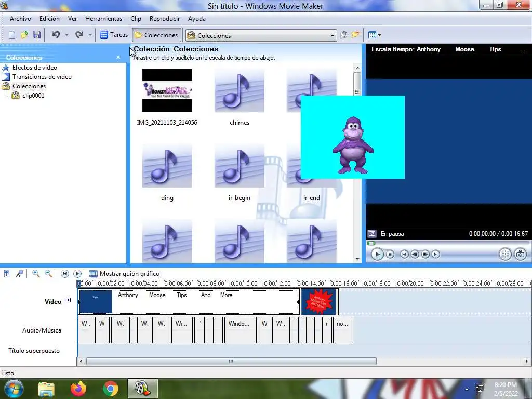Click the preview seek bar

[448, 243]
